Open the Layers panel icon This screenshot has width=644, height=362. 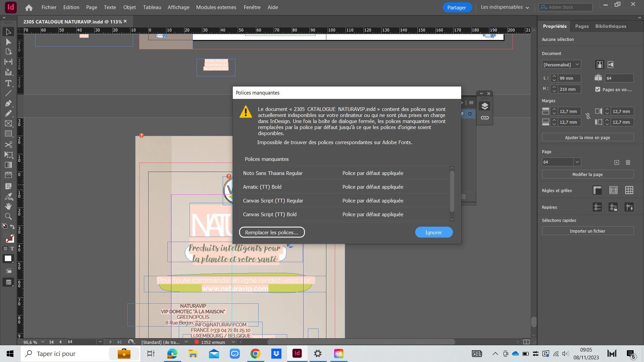(x=485, y=106)
